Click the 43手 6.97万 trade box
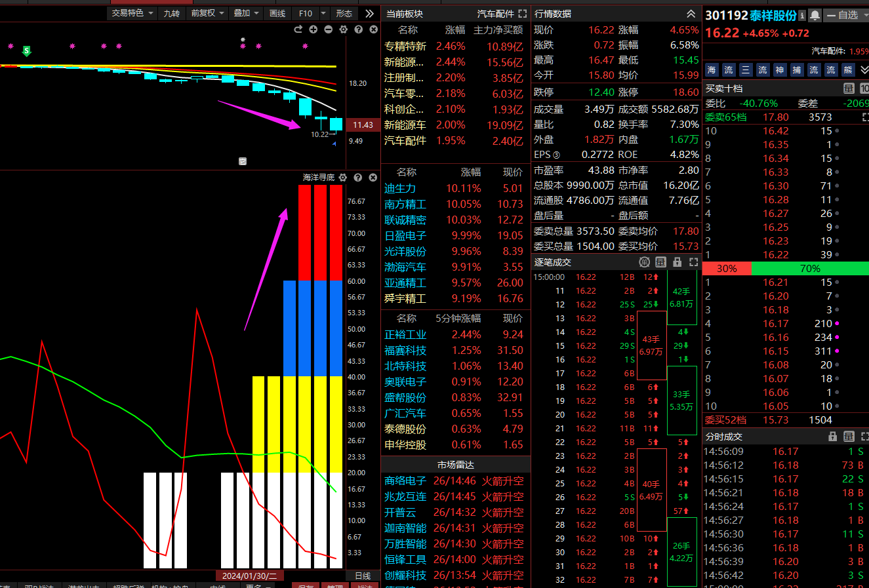 (x=652, y=345)
